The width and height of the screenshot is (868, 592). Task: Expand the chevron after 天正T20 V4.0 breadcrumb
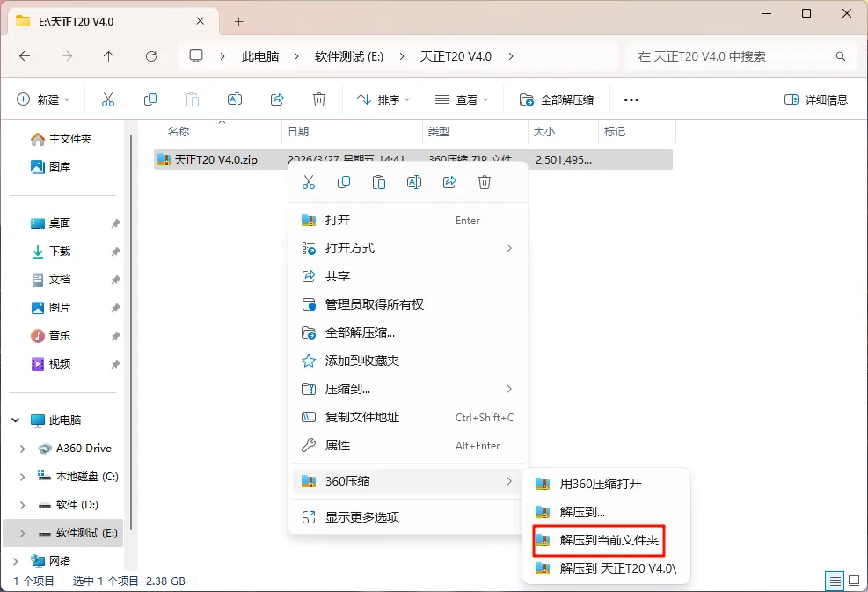pyautogui.click(x=510, y=56)
